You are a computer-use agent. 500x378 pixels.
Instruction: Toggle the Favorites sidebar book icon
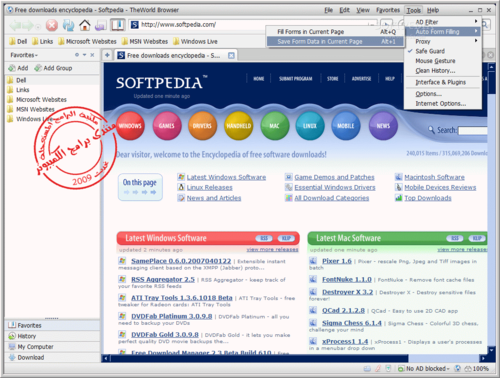tap(117, 25)
